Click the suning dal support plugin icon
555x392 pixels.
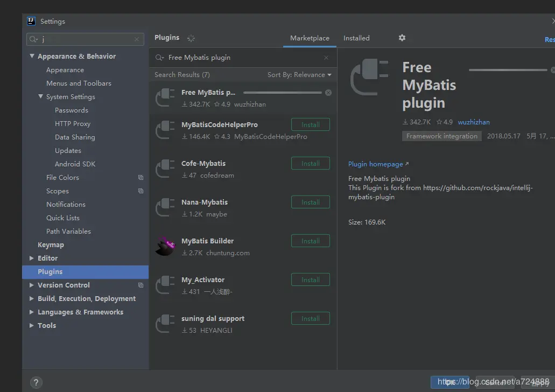[x=165, y=324]
